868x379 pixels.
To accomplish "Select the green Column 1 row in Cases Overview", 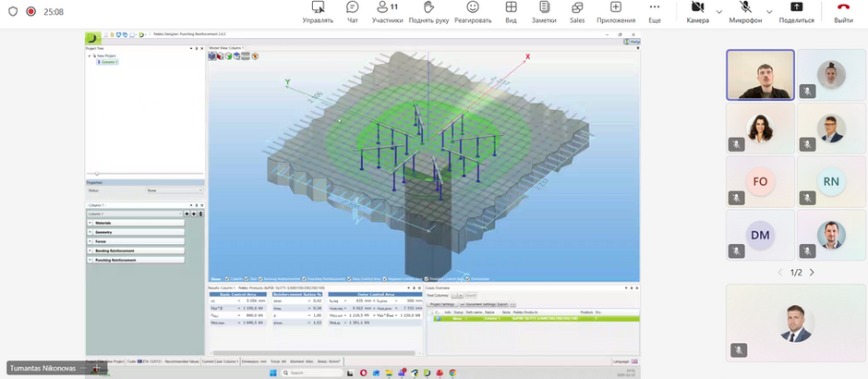I will click(536, 319).
